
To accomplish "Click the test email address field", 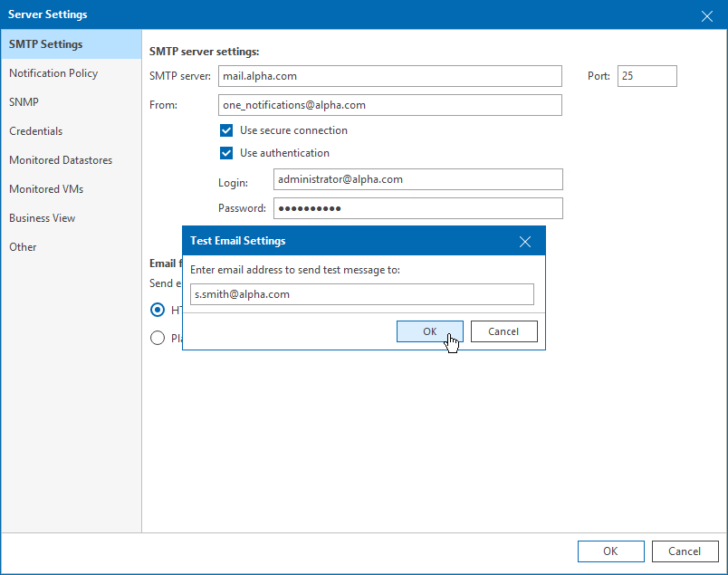I will coord(362,294).
